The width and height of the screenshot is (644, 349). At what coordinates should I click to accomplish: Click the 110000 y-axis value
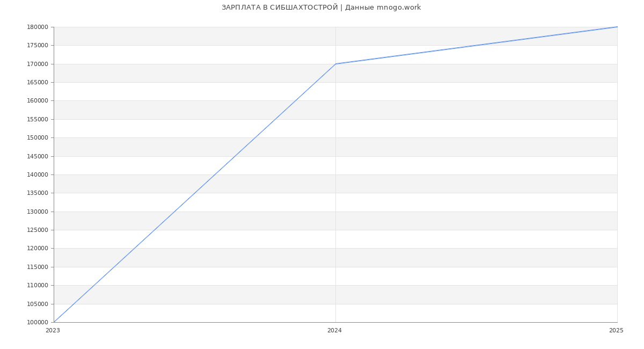(x=38, y=285)
